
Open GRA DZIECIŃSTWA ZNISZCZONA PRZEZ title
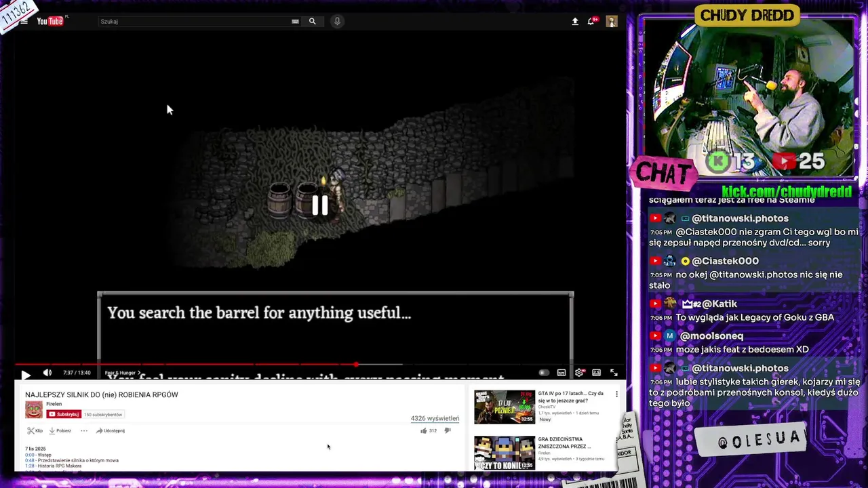[x=564, y=443]
